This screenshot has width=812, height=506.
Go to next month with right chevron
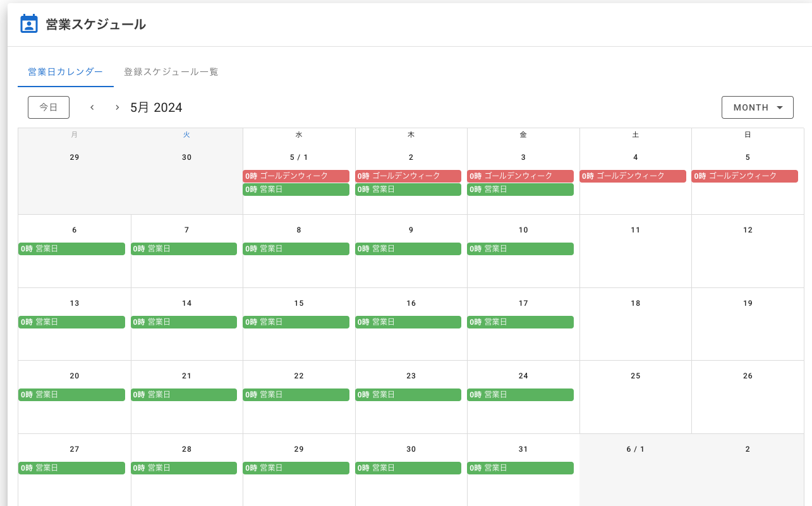click(x=117, y=107)
